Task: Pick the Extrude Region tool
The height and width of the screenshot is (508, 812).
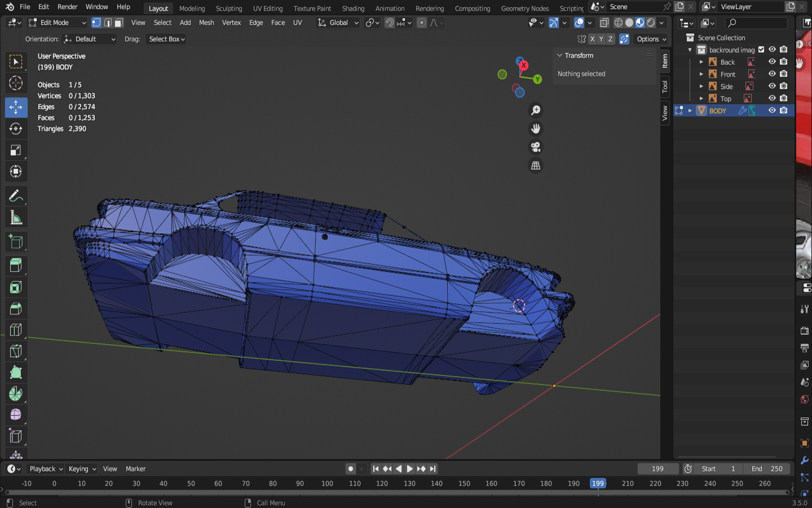Action: pyautogui.click(x=16, y=265)
